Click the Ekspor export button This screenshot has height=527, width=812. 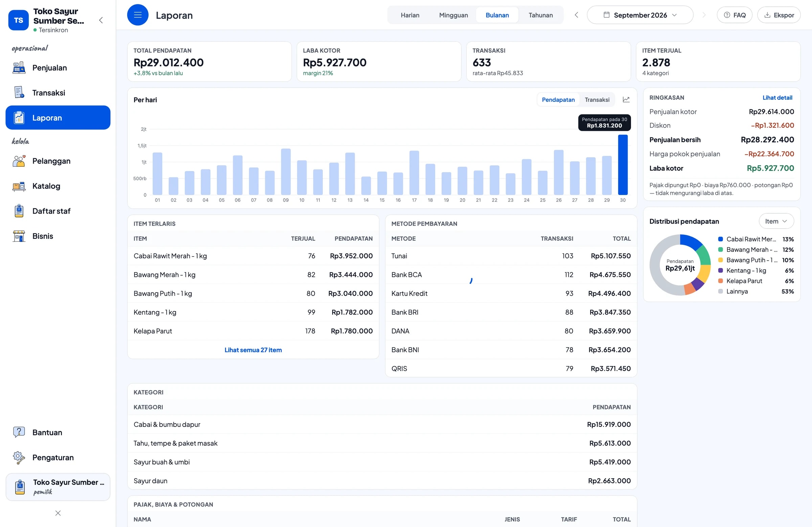tap(779, 15)
